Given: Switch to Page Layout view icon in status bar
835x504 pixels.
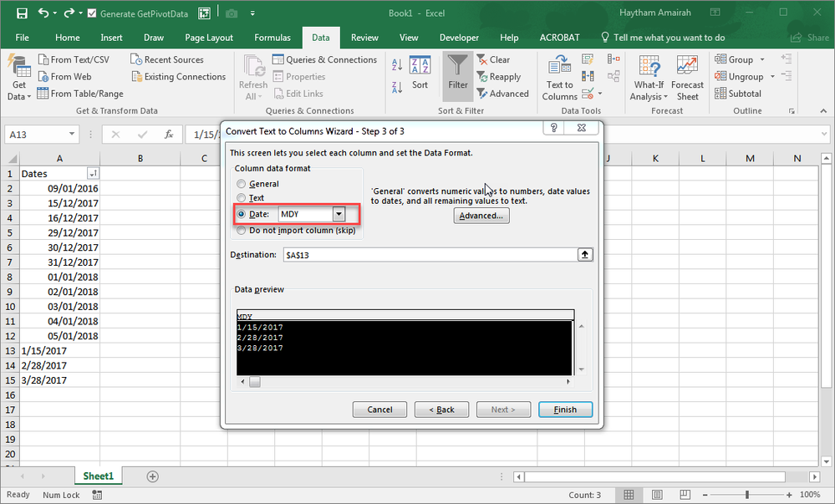Looking at the screenshot, I should click(x=657, y=495).
